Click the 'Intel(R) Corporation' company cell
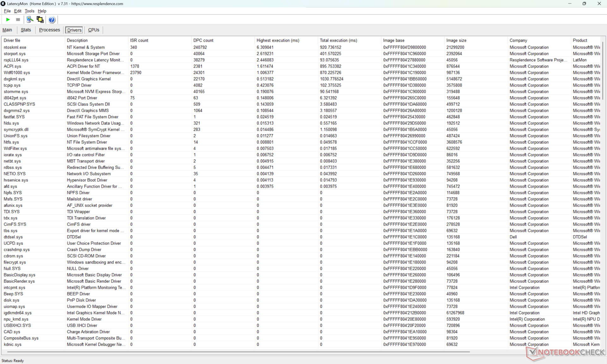 [527, 319]
